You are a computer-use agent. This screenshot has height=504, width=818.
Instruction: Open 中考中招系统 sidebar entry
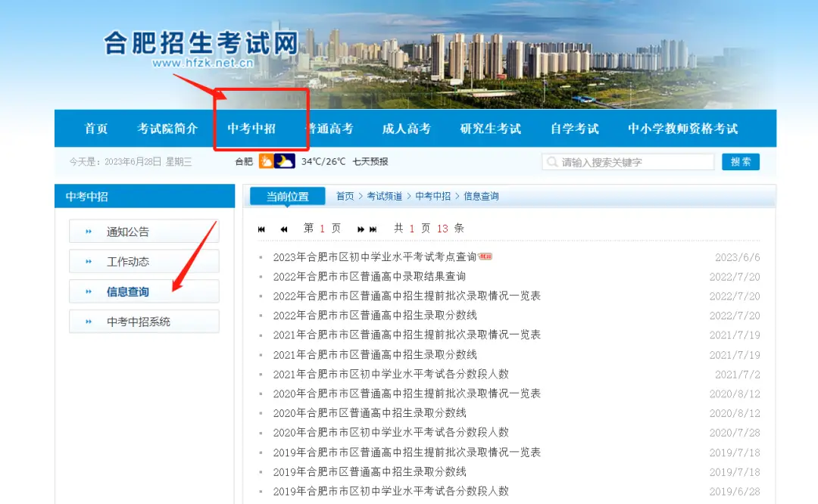coord(138,322)
